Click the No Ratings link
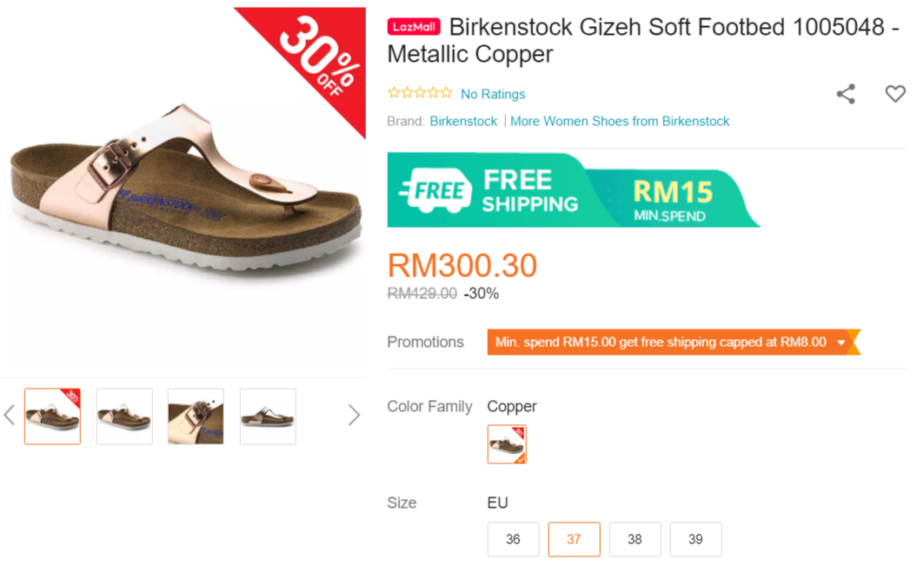Screen dimensions: 924x566 click(493, 94)
